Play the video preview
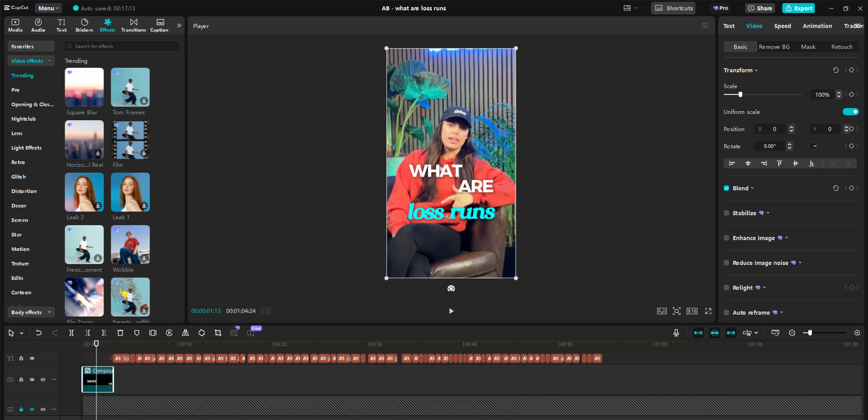868x420 pixels. point(451,311)
